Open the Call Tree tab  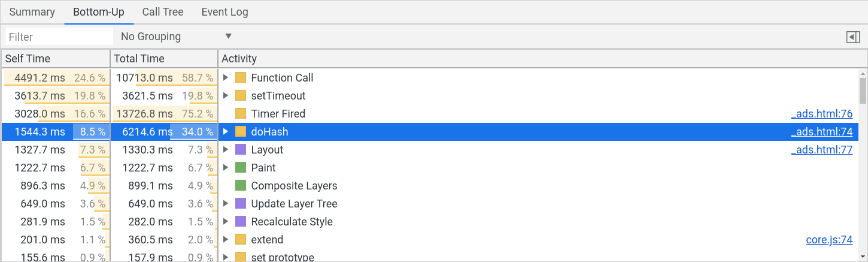[x=163, y=12]
